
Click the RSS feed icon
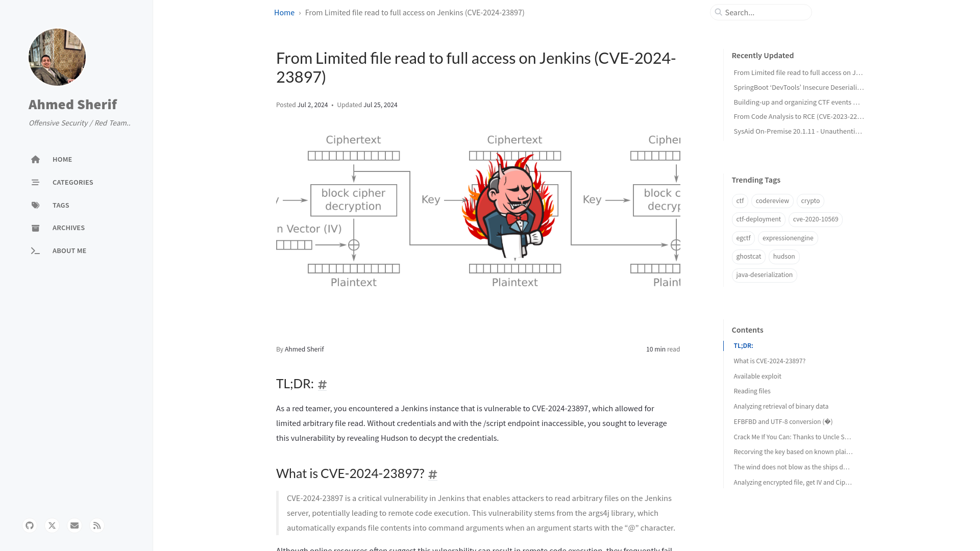click(97, 525)
